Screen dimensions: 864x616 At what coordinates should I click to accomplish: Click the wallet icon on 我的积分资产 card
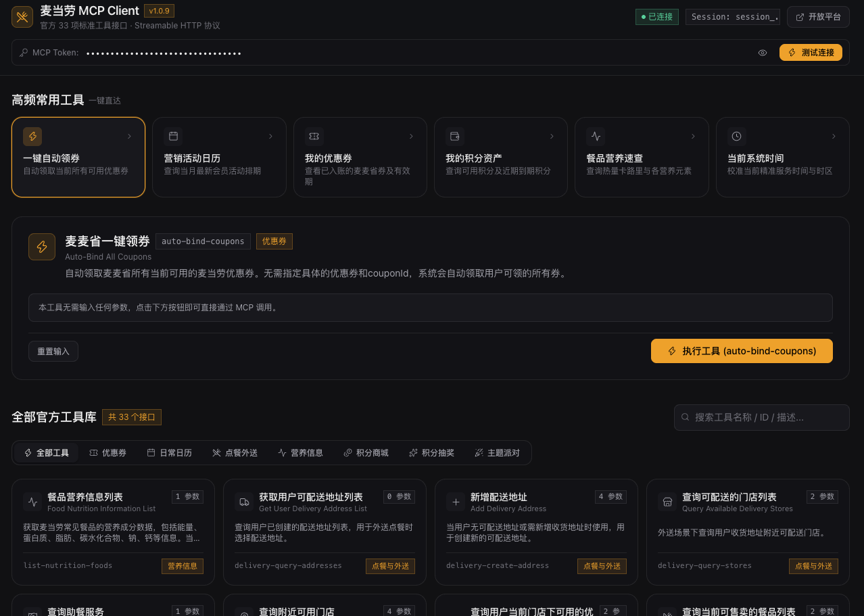(x=455, y=136)
